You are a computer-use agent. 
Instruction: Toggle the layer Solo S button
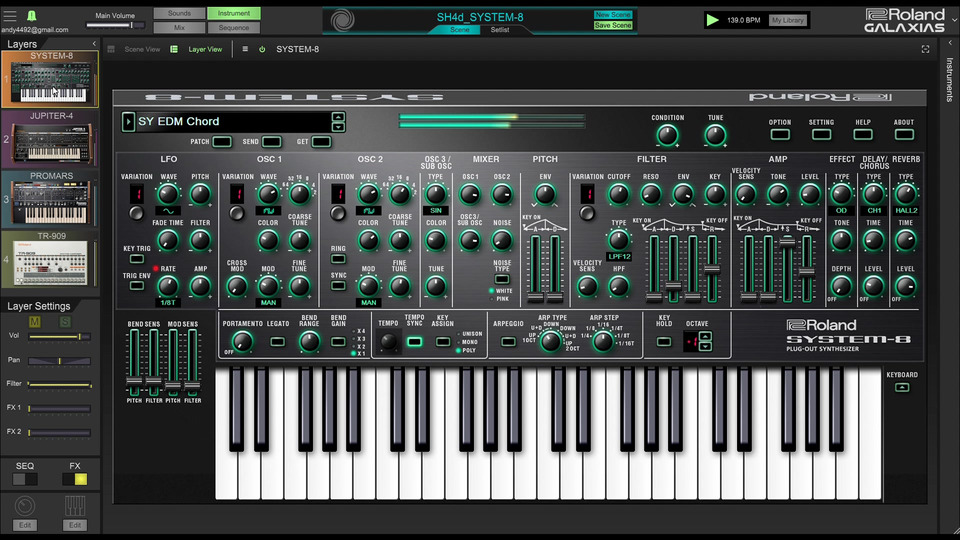tap(66, 321)
